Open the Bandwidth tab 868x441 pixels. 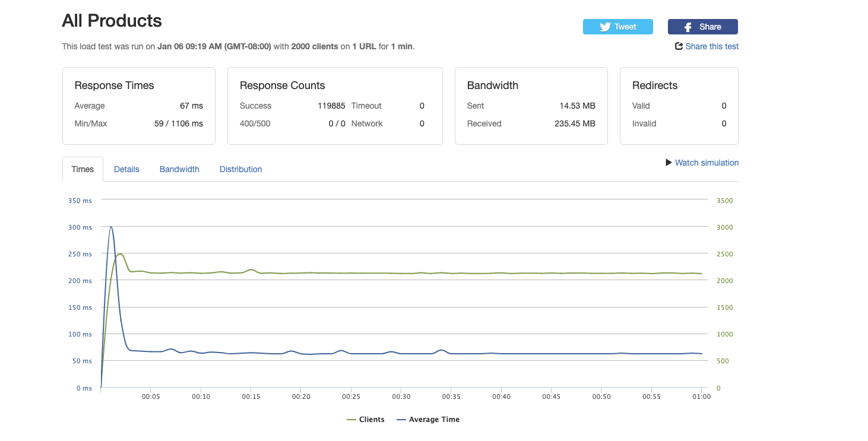click(179, 169)
